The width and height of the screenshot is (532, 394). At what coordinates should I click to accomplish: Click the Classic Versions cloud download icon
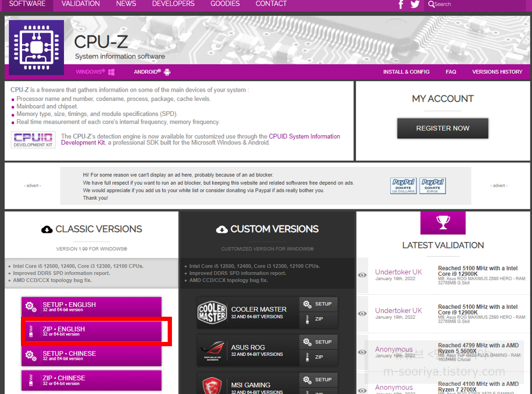click(x=47, y=229)
